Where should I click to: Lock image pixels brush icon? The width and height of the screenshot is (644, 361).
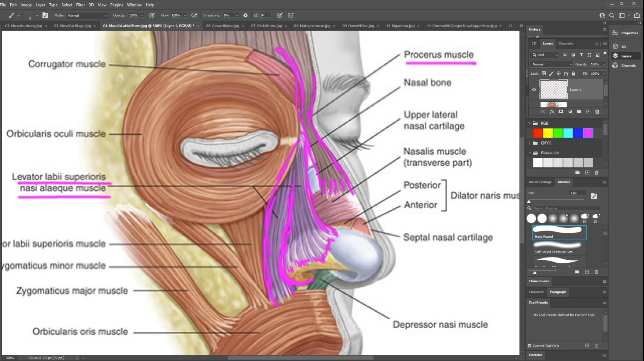(x=551, y=74)
